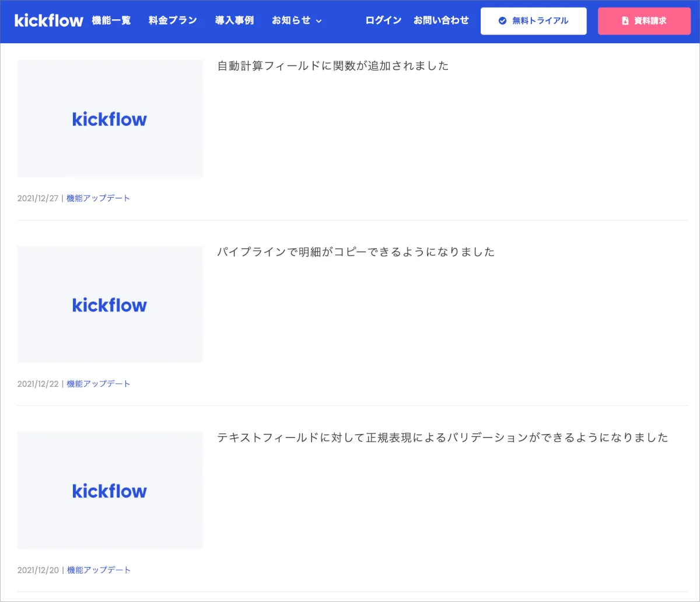
Task: Click the 機能アップデート tag dated 2021/12/20
Action: point(99,570)
